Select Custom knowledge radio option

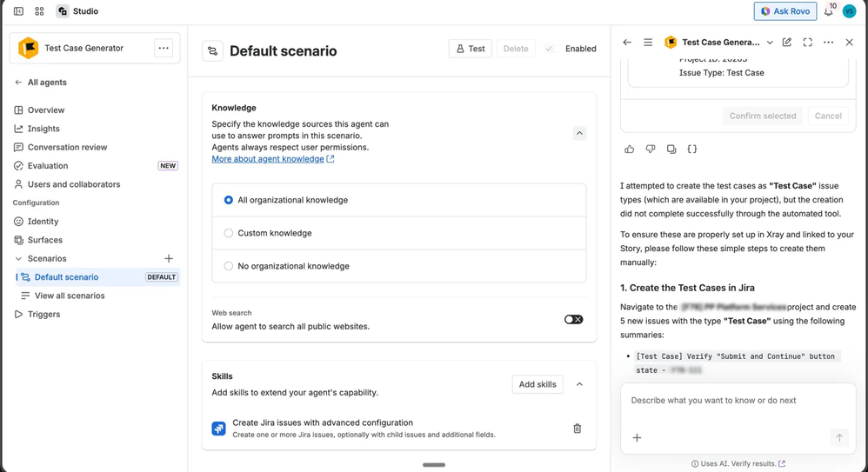[229, 233]
